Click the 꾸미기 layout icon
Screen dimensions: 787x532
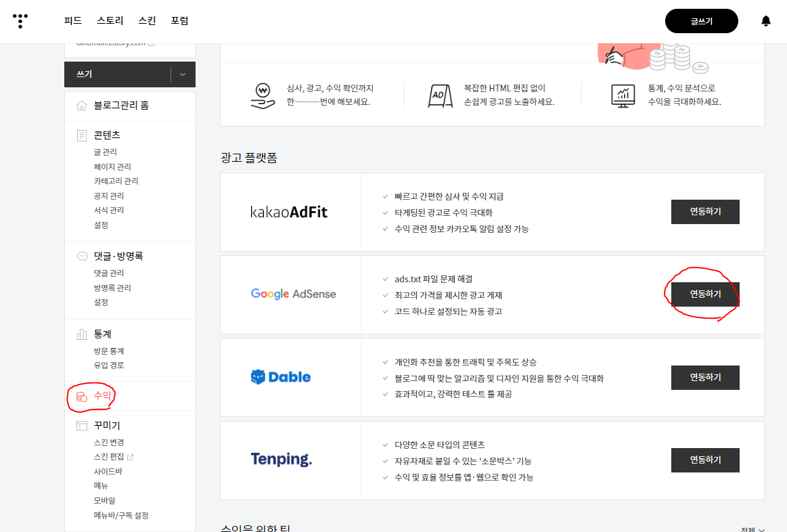pos(82,426)
